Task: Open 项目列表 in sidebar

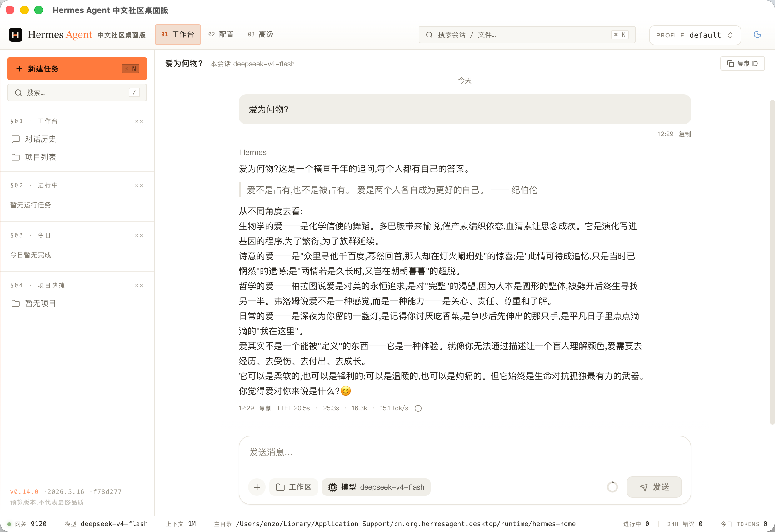Action: (x=34, y=157)
